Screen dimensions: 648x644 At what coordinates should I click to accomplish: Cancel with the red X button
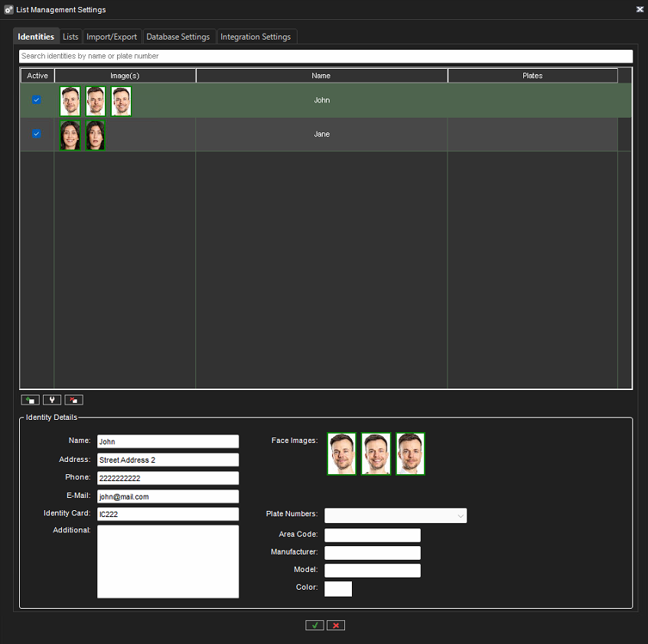(336, 626)
